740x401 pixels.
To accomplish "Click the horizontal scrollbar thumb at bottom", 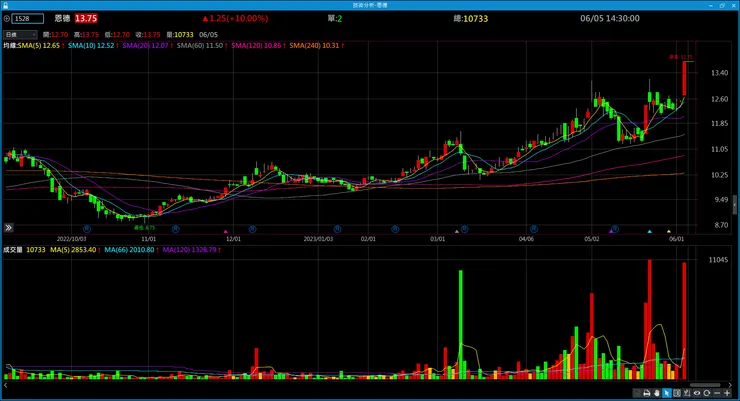I will [705, 385].
